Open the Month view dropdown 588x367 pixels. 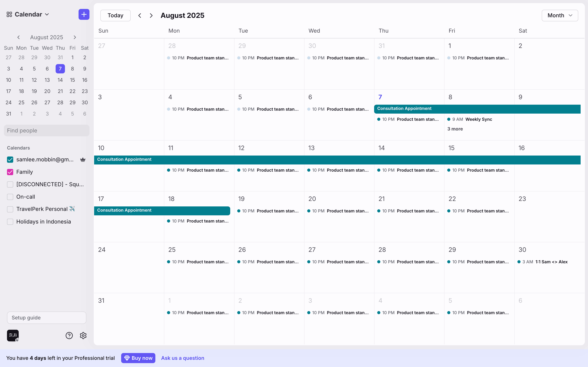pyautogui.click(x=560, y=16)
